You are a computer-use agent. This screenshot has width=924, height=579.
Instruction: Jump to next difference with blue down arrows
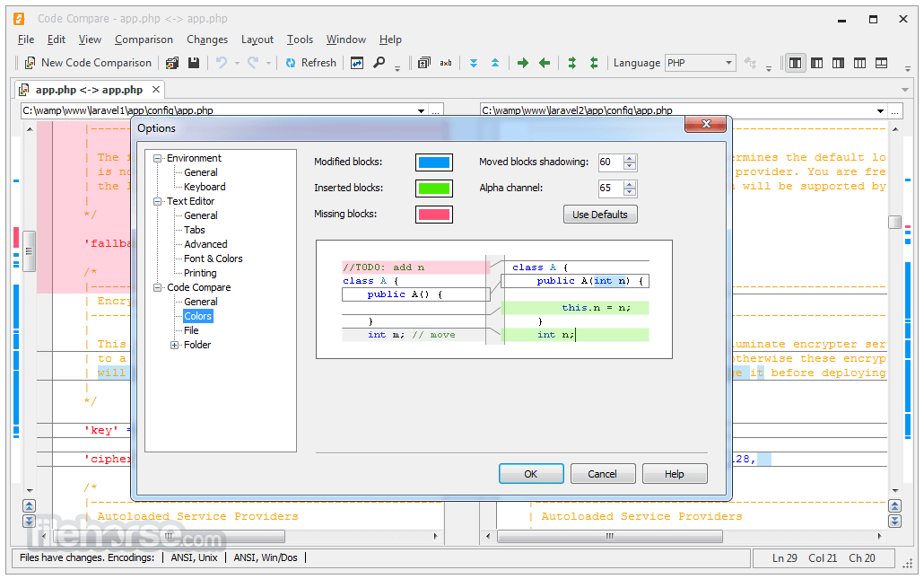pyautogui.click(x=473, y=63)
